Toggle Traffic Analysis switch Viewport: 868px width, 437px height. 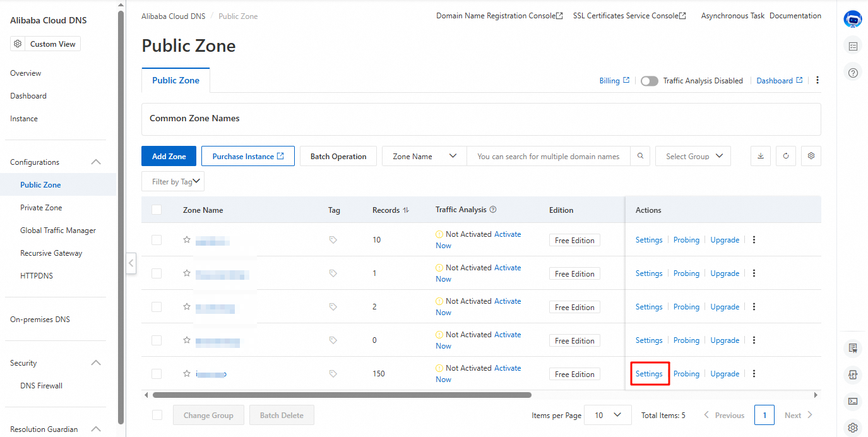[x=649, y=81]
